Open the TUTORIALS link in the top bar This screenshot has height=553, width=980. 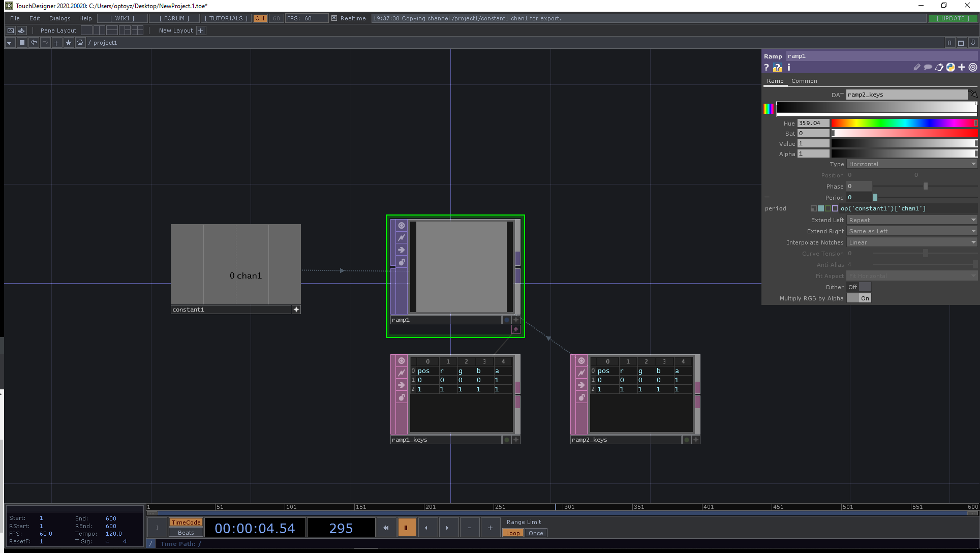[x=225, y=18]
